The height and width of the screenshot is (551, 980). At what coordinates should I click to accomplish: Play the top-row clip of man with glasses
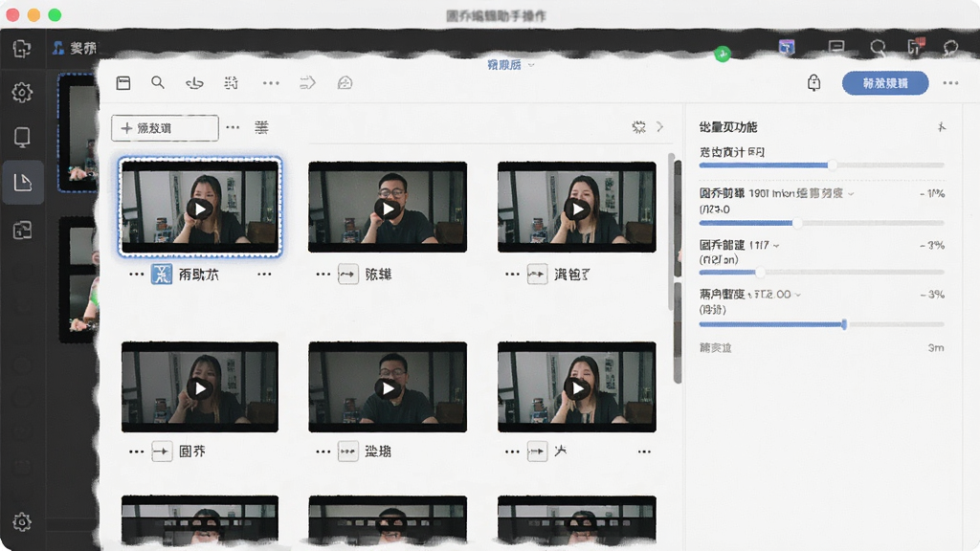[388, 209]
